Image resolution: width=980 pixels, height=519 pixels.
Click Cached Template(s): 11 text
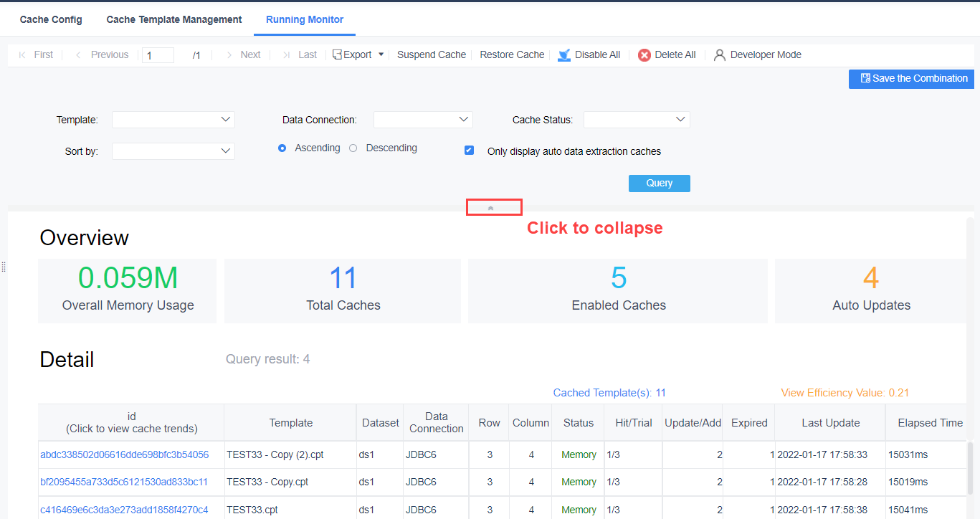click(x=609, y=393)
